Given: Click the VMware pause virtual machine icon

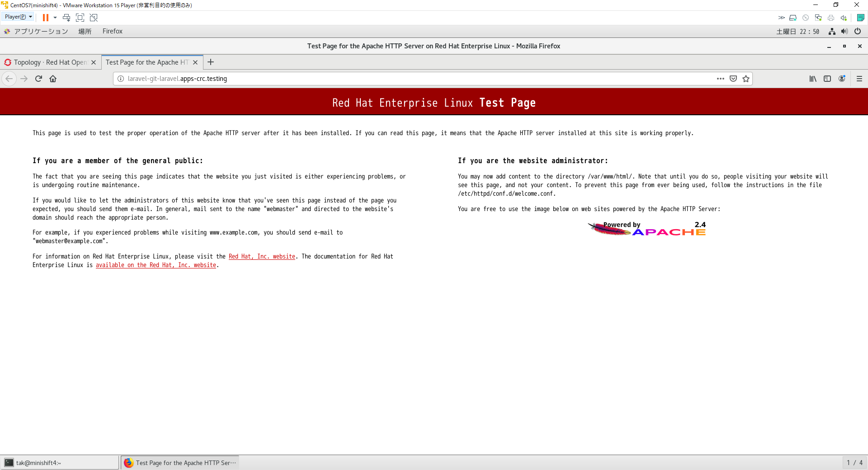Looking at the screenshot, I should pyautogui.click(x=46, y=18).
